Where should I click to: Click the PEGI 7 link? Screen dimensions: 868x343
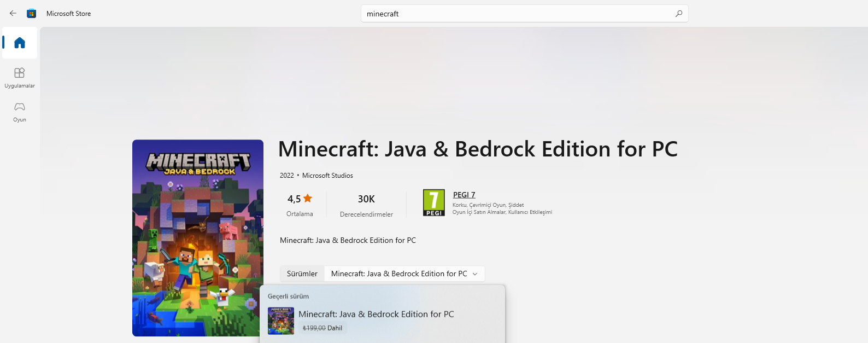click(464, 195)
